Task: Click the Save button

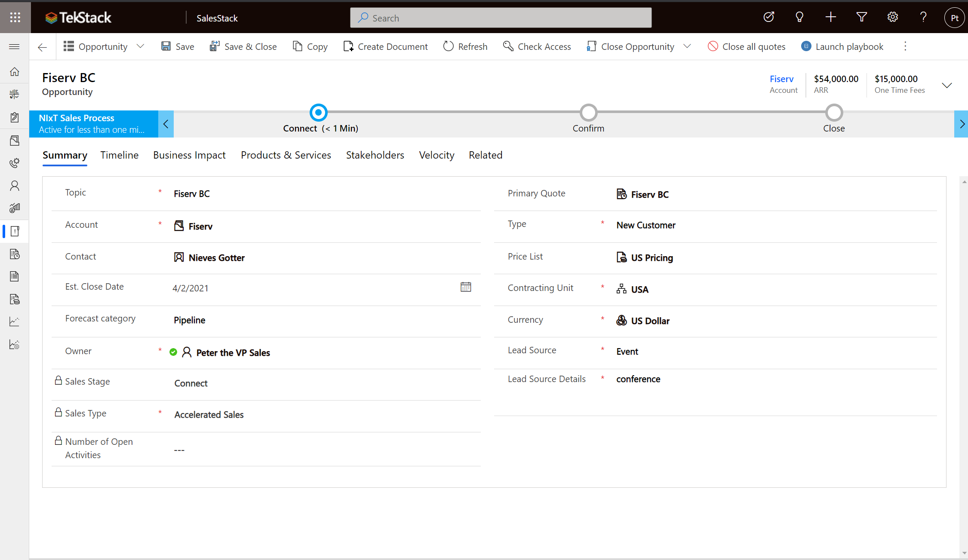Action: (178, 46)
